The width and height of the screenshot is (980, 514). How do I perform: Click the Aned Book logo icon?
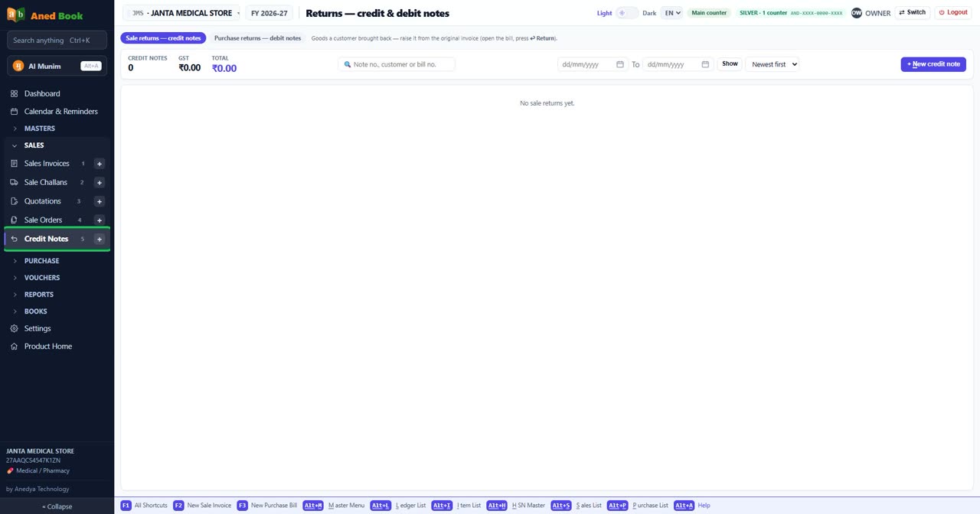click(16, 15)
